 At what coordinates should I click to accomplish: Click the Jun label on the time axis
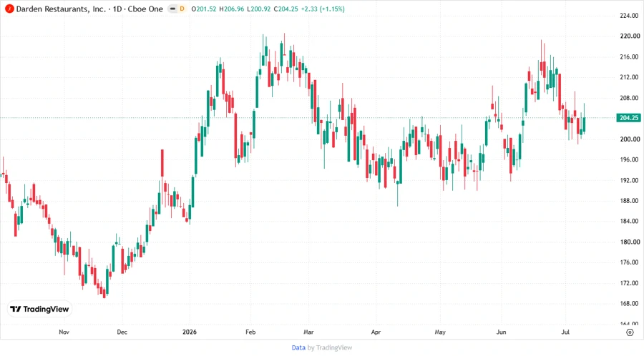[x=501, y=332]
